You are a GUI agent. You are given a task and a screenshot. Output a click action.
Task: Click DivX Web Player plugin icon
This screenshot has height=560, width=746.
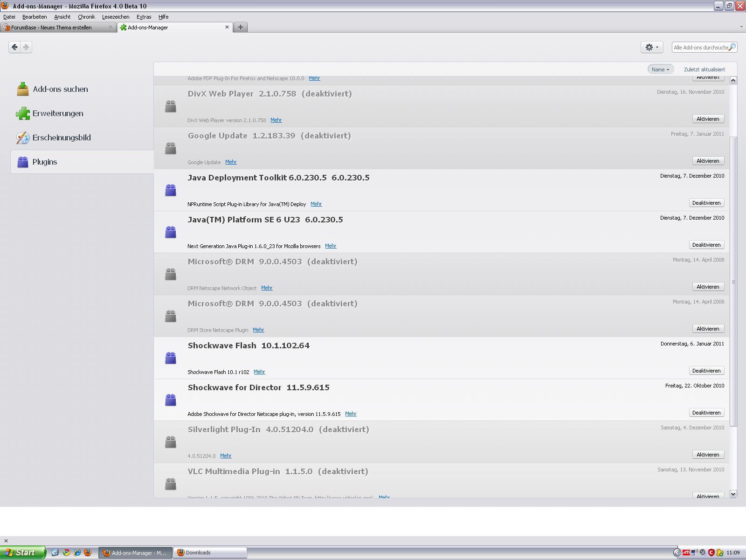point(171,106)
